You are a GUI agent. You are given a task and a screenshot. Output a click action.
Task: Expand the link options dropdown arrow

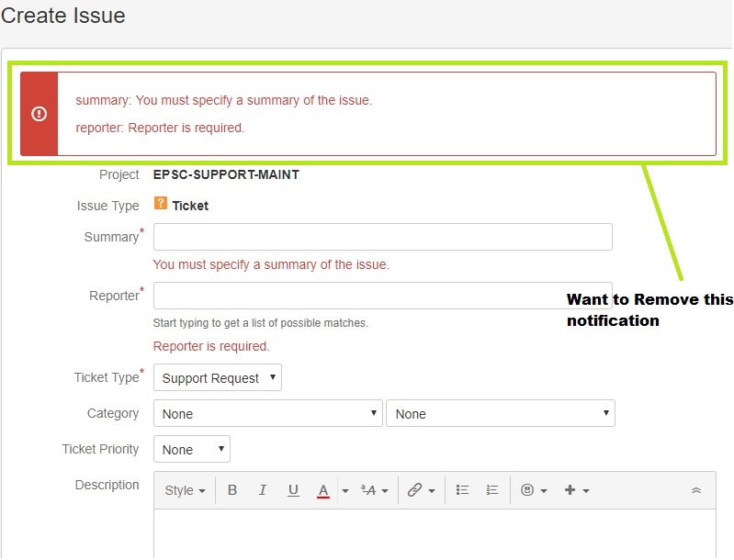click(x=432, y=491)
